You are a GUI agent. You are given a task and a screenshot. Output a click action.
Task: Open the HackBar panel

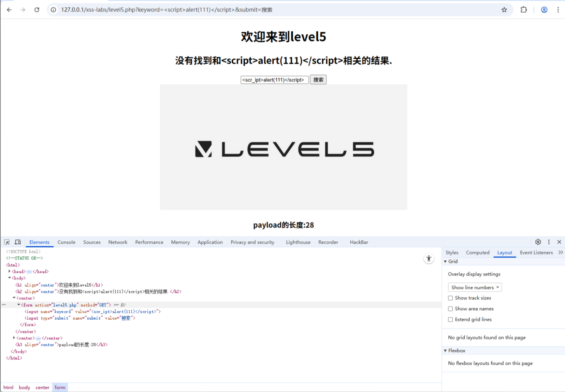click(x=359, y=242)
